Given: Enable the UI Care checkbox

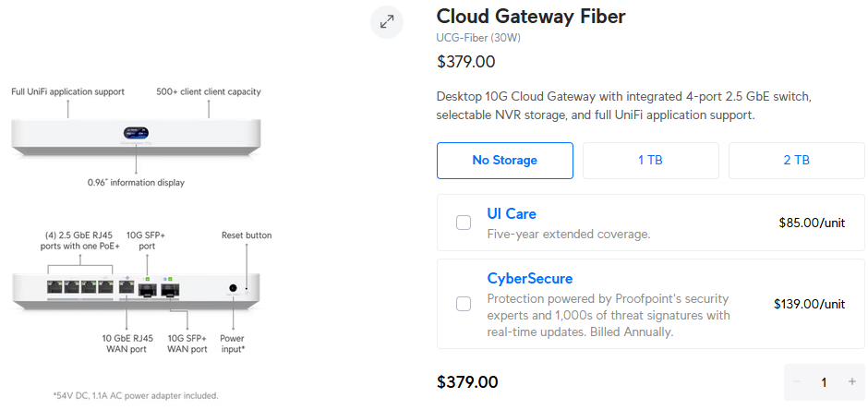Looking at the screenshot, I should (x=464, y=223).
